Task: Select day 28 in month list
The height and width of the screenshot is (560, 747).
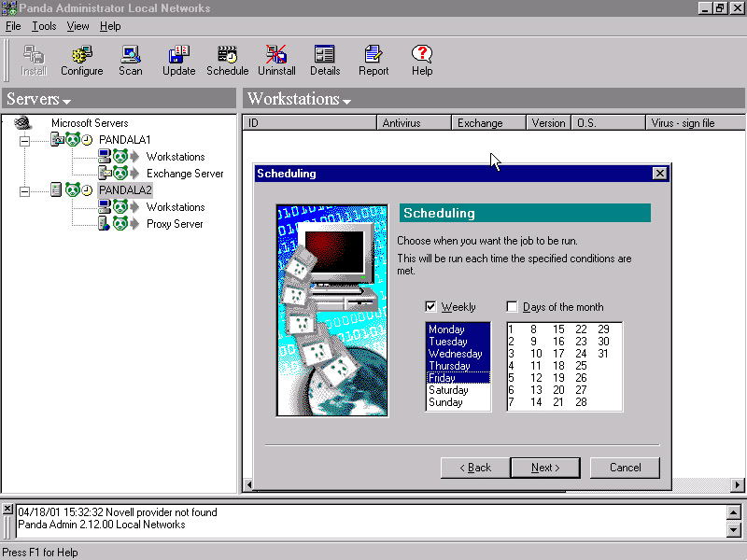Action: [581, 402]
